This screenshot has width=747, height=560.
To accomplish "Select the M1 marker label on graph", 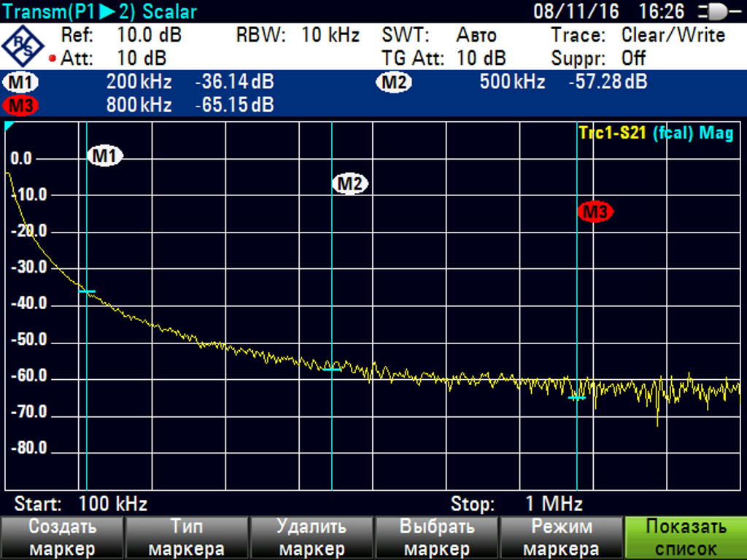I will pyautogui.click(x=105, y=155).
